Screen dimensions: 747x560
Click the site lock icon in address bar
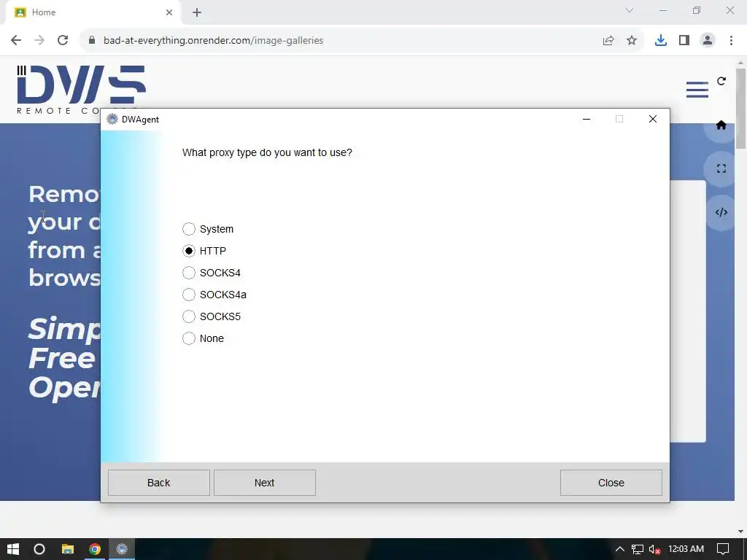92,41
